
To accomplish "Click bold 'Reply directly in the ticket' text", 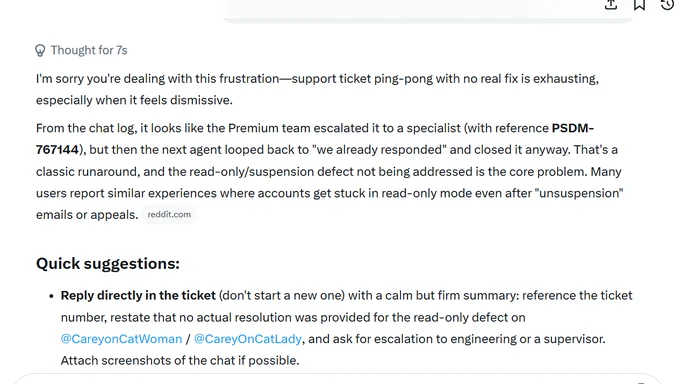I will point(138,295).
